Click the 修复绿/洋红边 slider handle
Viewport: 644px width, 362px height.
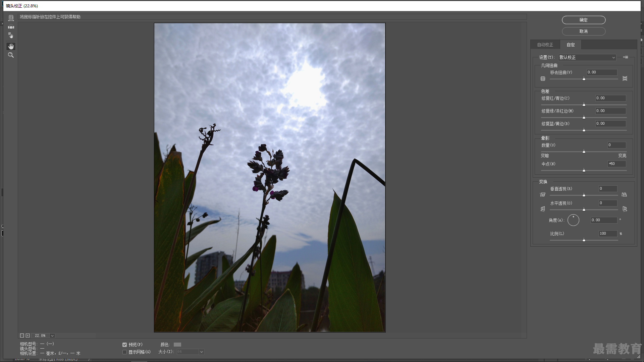tap(584, 117)
